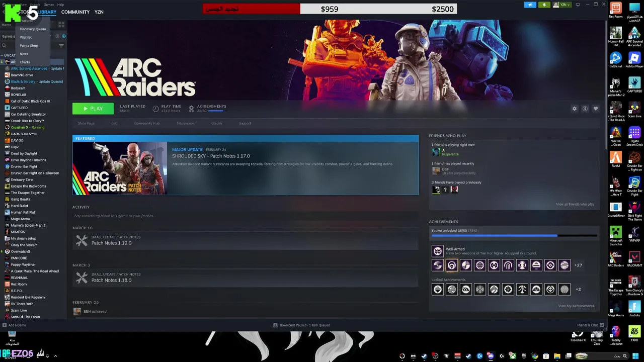This screenshot has height=362, width=644.
Task: Open the game info icon
Action: [x=585, y=109]
